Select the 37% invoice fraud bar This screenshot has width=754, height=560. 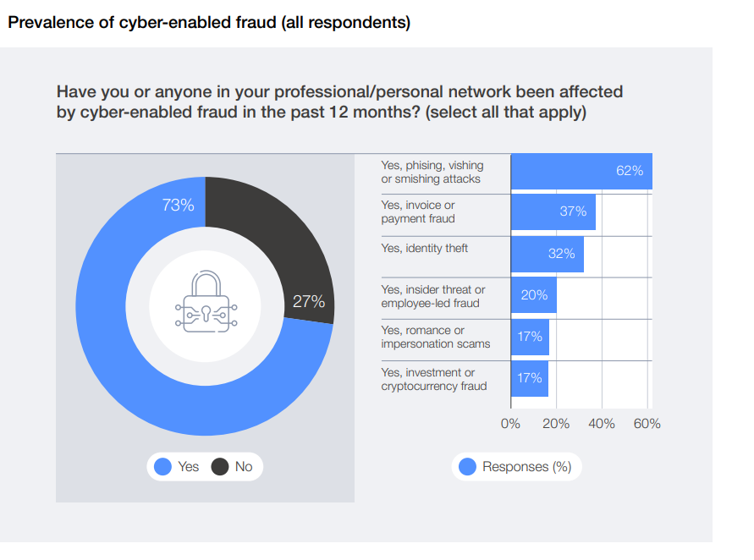pyautogui.click(x=553, y=211)
